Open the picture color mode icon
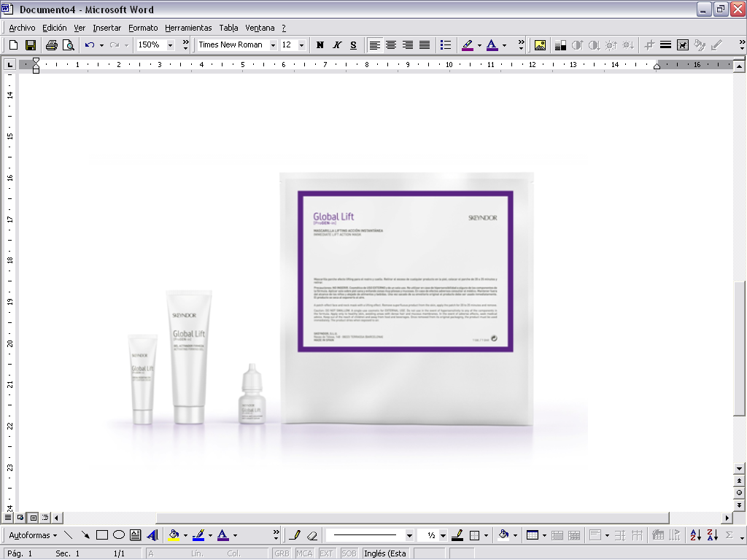 coord(560,45)
